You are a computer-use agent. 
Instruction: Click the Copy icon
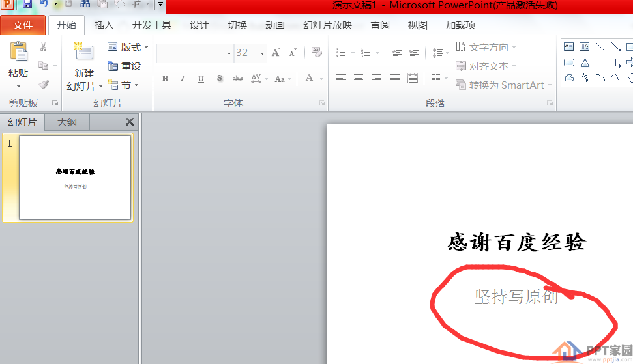(43, 65)
